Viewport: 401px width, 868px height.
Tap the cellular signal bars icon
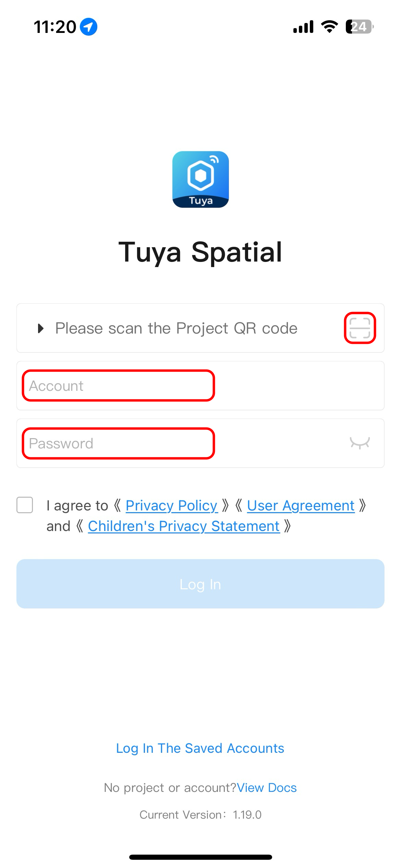click(303, 27)
